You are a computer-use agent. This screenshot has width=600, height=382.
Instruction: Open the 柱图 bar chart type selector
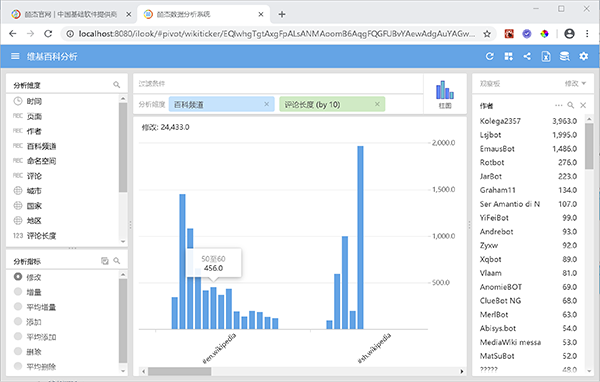coord(445,95)
